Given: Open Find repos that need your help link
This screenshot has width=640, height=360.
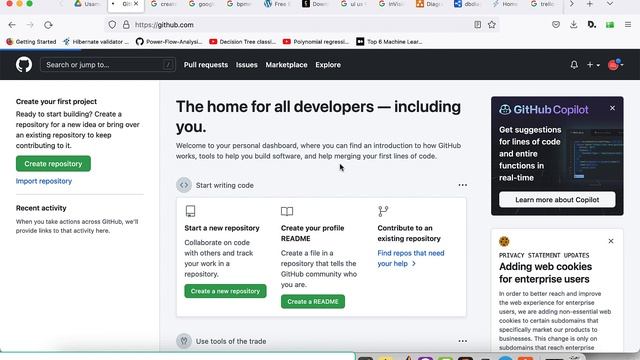Looking at the screenshot, I should 411,258.
